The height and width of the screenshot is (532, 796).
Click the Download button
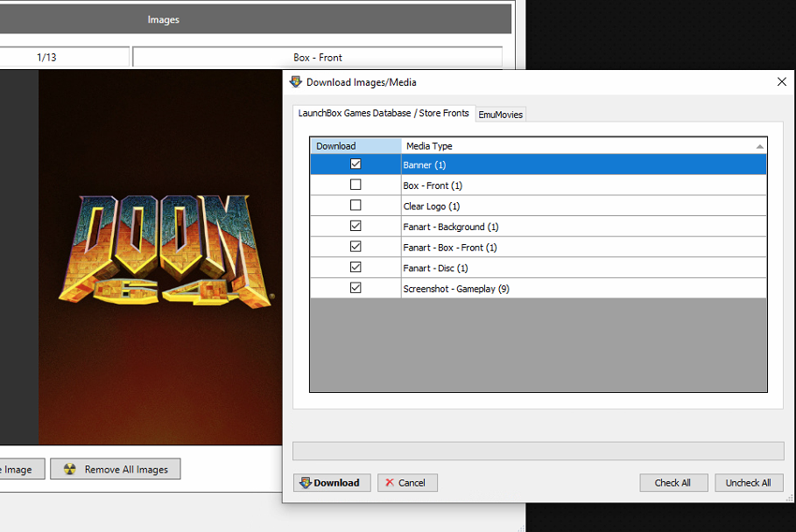click(332, 483)
